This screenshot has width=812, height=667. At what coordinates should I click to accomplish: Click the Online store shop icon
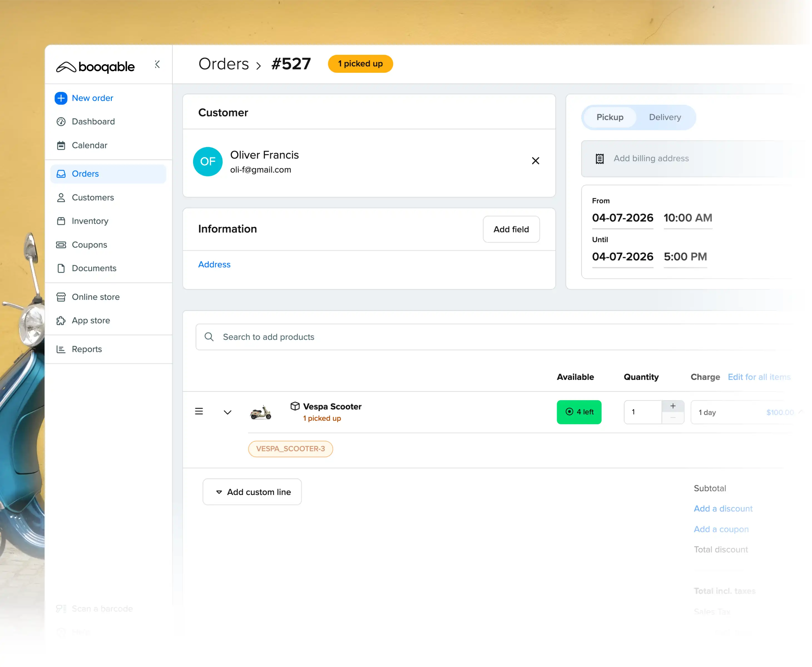coord(61,297)
